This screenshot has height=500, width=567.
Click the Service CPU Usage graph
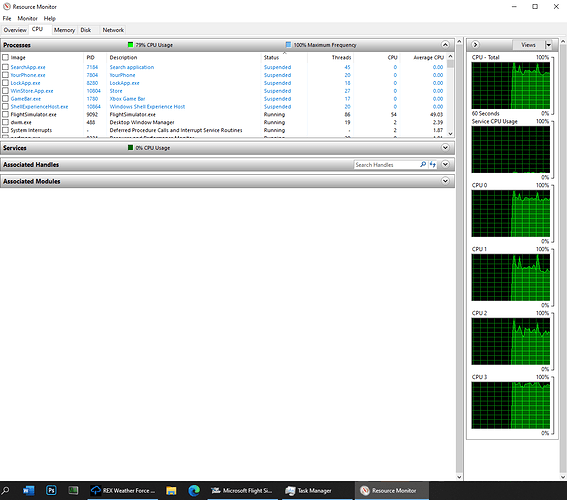[511, 149]
